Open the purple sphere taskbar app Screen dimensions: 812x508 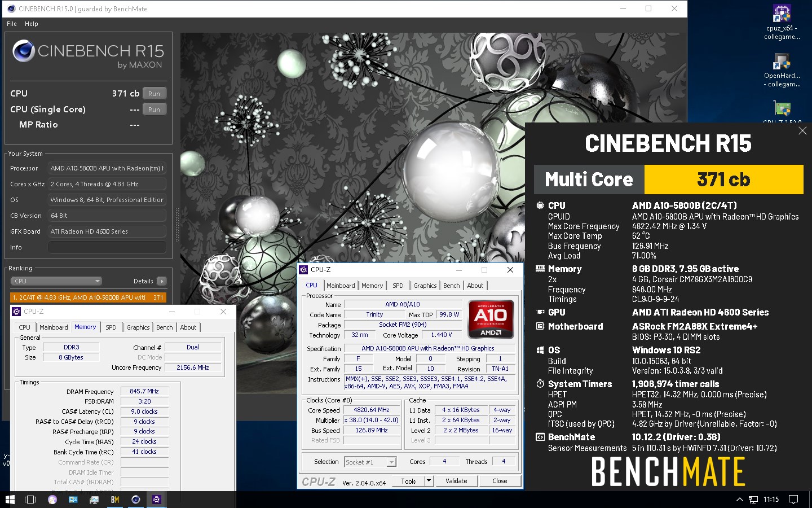(x=52, y=500)
